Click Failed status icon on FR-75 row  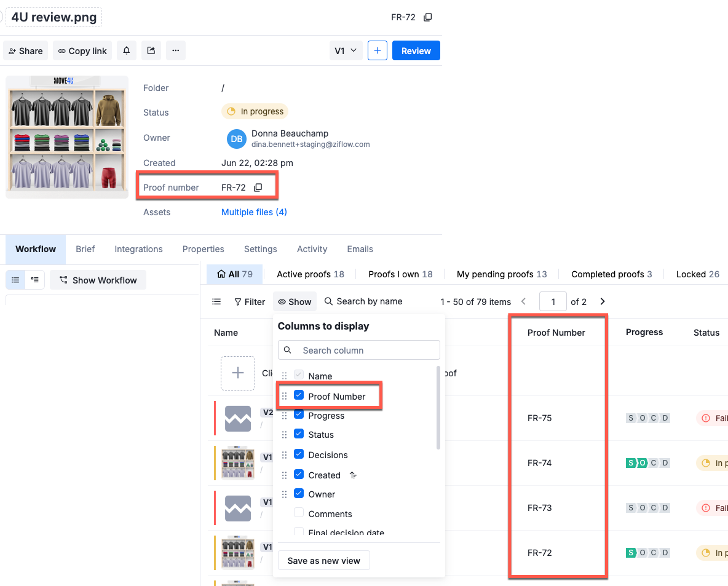tap(706, 418)
